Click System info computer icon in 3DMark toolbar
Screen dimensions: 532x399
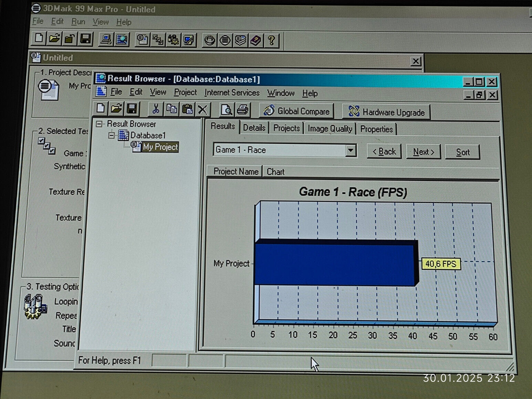click(x=106, y=40)
